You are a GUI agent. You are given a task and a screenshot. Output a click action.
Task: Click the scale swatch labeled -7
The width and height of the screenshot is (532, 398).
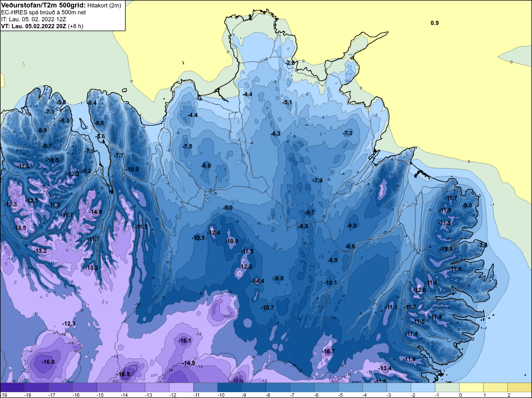tap(302, 387)
